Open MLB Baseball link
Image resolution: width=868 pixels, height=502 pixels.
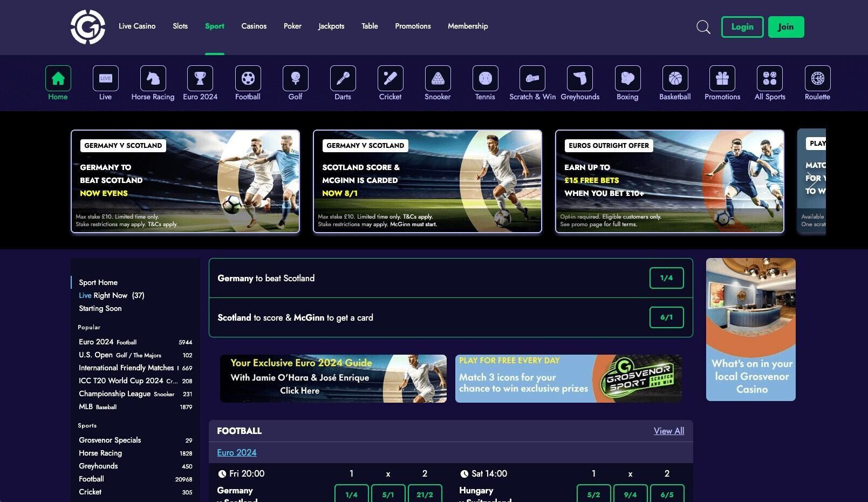[x=135, y=406]
